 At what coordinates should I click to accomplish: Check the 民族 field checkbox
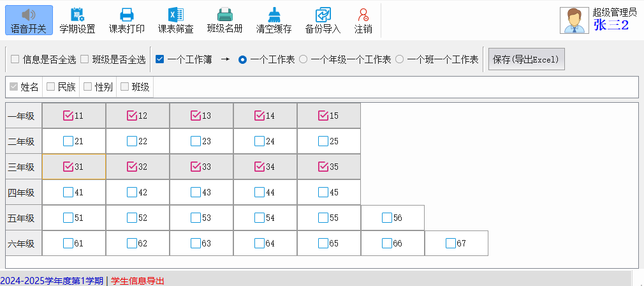pyautogui.click(x=51, y=87)
